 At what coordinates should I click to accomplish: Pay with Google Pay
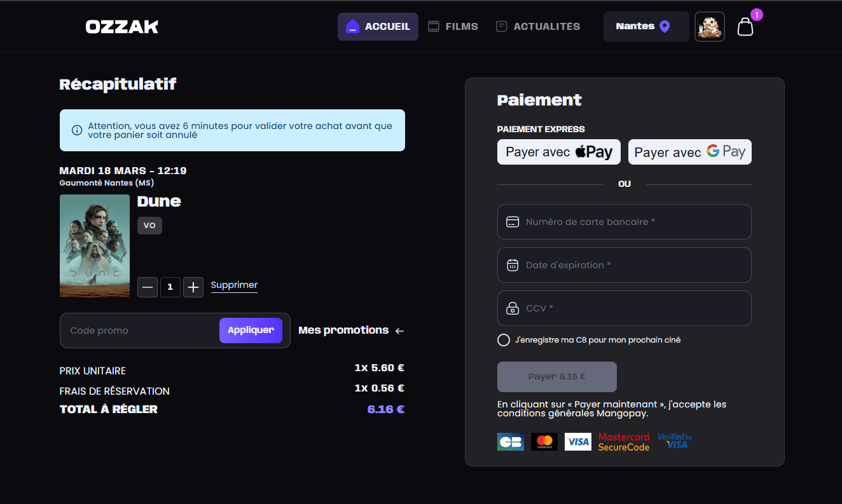pyautogui.click(x=690, y=152)
